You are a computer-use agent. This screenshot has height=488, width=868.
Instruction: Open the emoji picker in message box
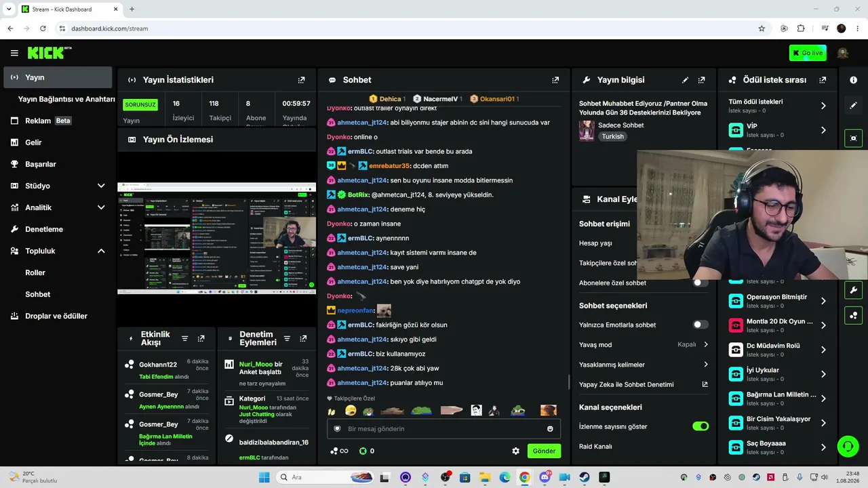point(550,428)
